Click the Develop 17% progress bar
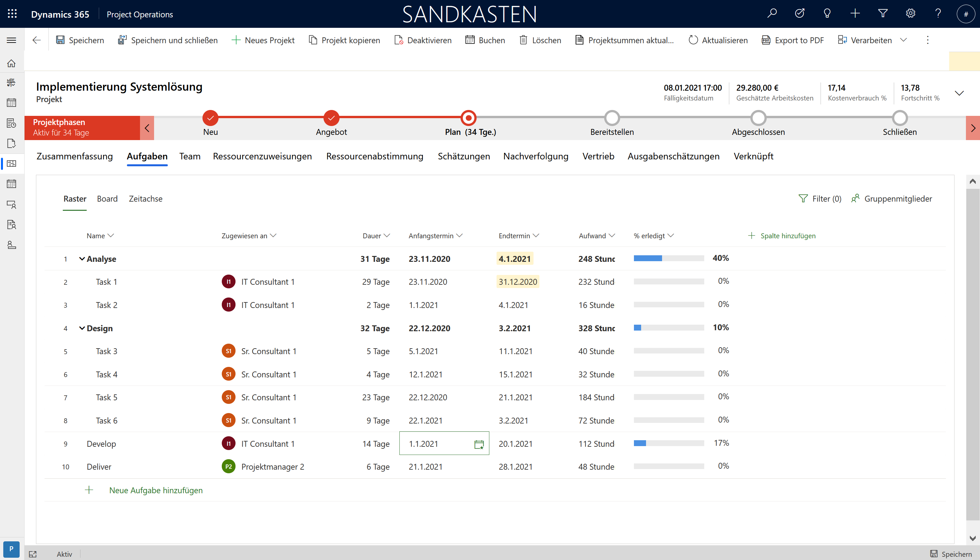The height and width of the screenshot is (560, 980). coord(669,443)
